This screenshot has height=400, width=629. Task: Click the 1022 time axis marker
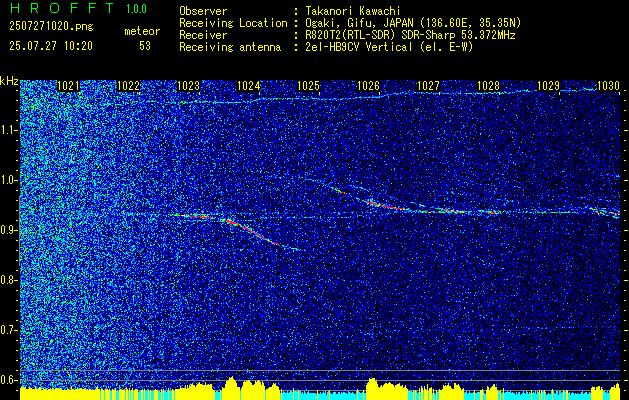[x=128, y=85]
